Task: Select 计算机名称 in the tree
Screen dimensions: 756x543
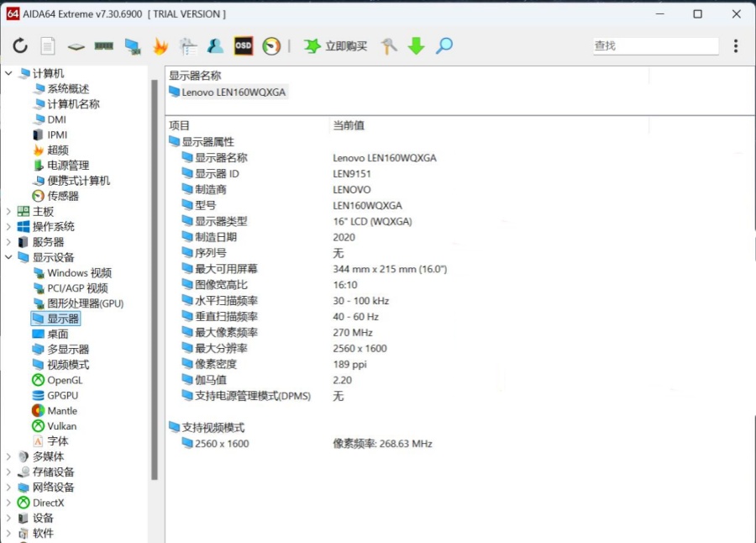Action: pyautogui.click(x=66, y=104)
